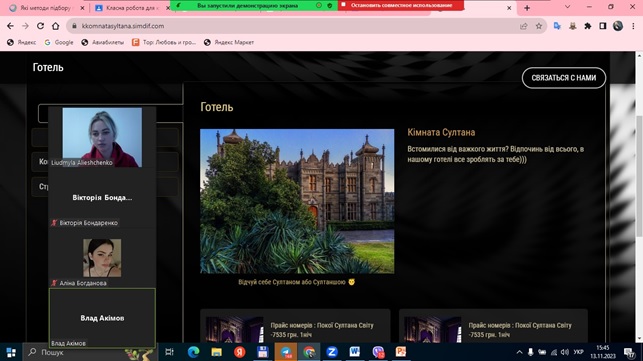Open the browser home page

tap(55, 26)
